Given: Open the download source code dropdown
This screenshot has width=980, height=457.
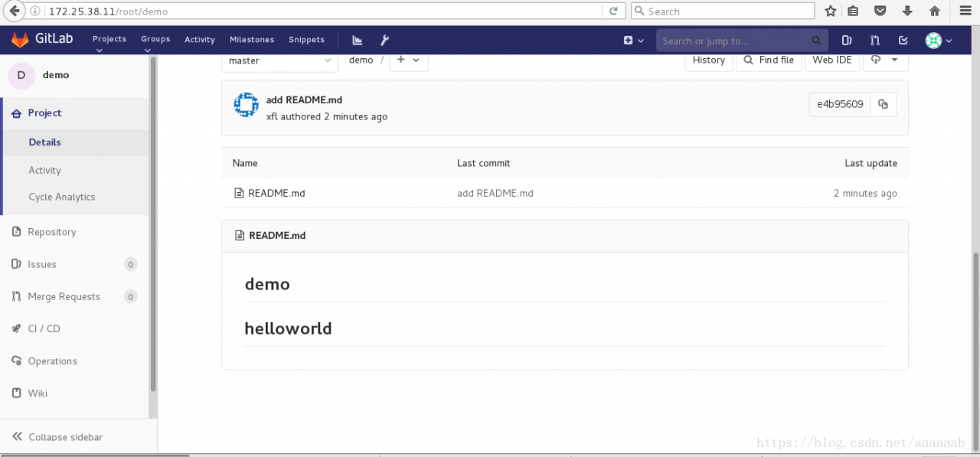Looking at the screenshot, I should point(886,60).
